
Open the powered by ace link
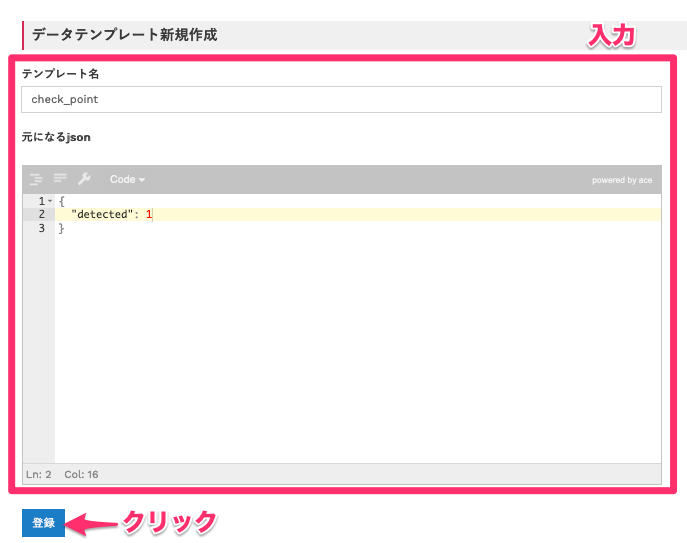[622, 180]
